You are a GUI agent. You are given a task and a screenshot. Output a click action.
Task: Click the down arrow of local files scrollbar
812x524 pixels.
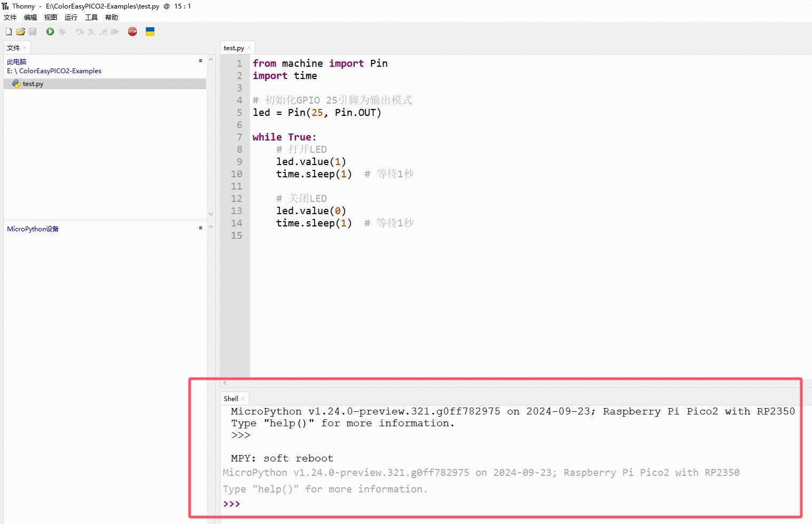210,214
